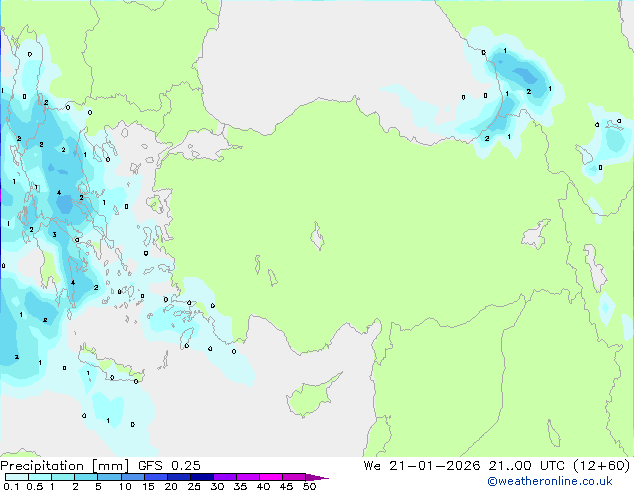Click the date 'We 21-01-2026'

pos(422,466)
